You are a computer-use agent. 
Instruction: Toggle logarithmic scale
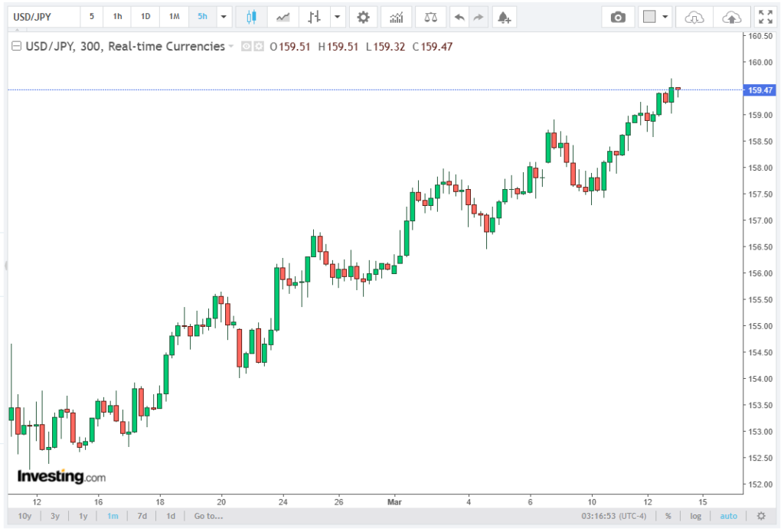(x=695, y=516)
